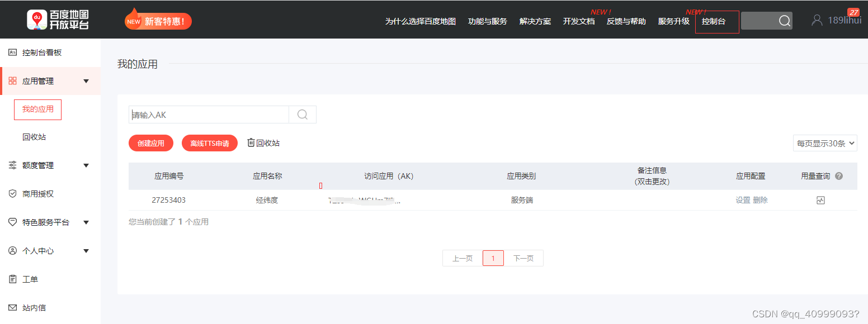Click the 您当前创建了 1 个应用 text
This screenshot has height=324, width=868.
click(x=168, y=222)
